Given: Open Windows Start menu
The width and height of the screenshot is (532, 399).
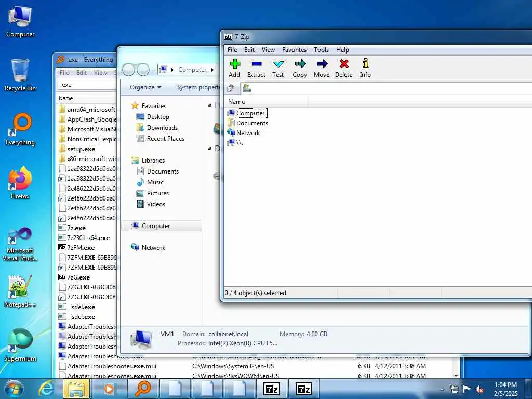Looking at the screenshot, I should point(14,389).
